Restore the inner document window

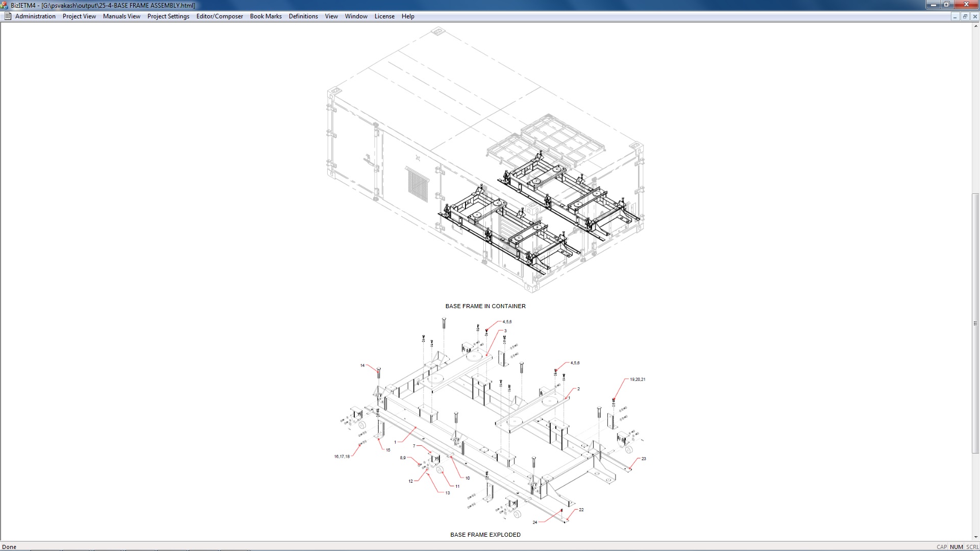(965, 16)
